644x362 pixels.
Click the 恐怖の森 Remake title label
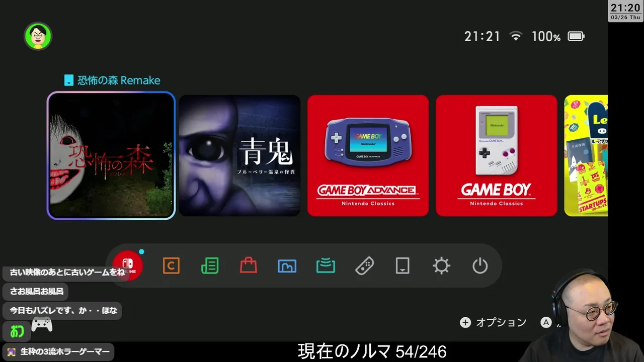click(119, 80)
